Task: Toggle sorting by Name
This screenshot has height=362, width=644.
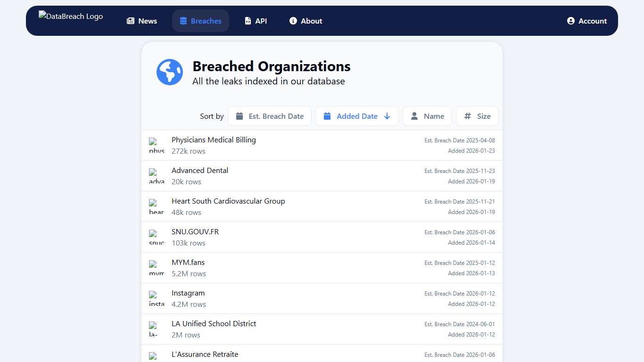Action: tap(427, 116)
